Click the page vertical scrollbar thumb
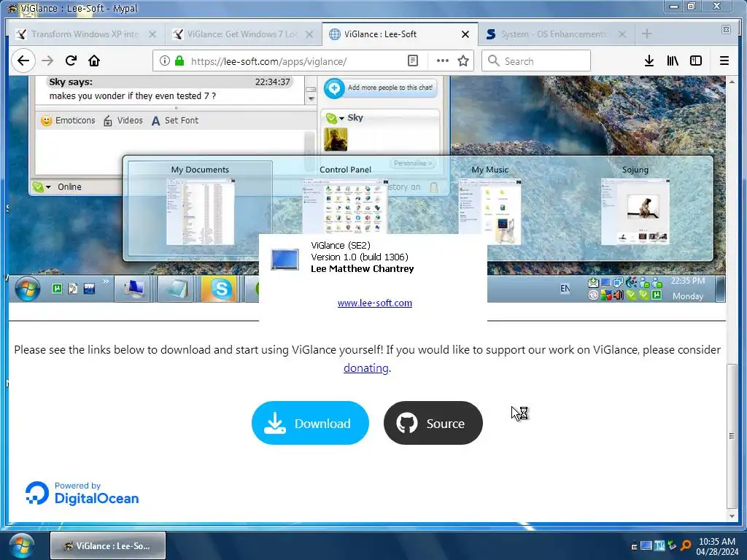The height and width of the screenshot is (560, 747). [x=732, y=436]
